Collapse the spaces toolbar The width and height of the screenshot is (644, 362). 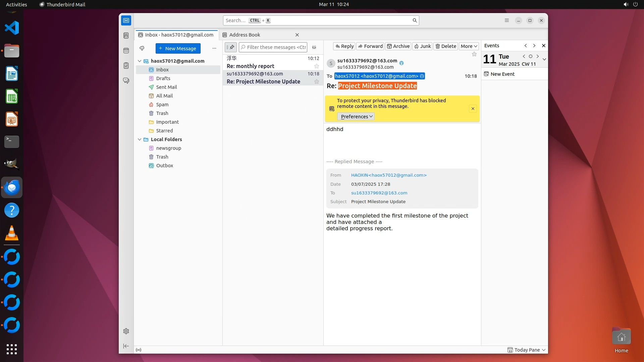(126, 346)
